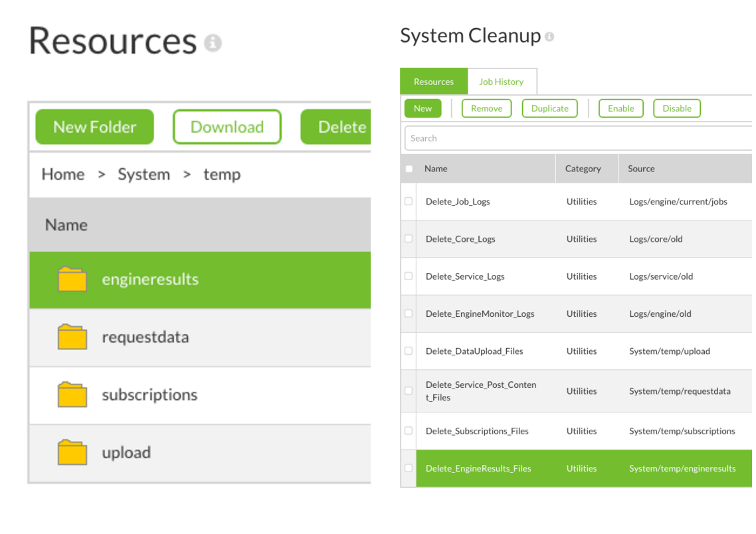
Task: Select the Delete_Subscriptions_Files row
Action: pos(477,431)
